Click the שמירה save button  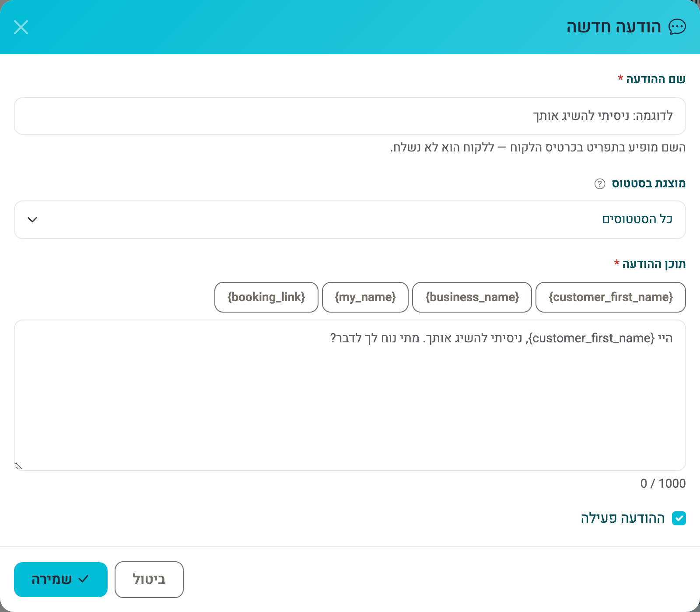coord(61,580)
